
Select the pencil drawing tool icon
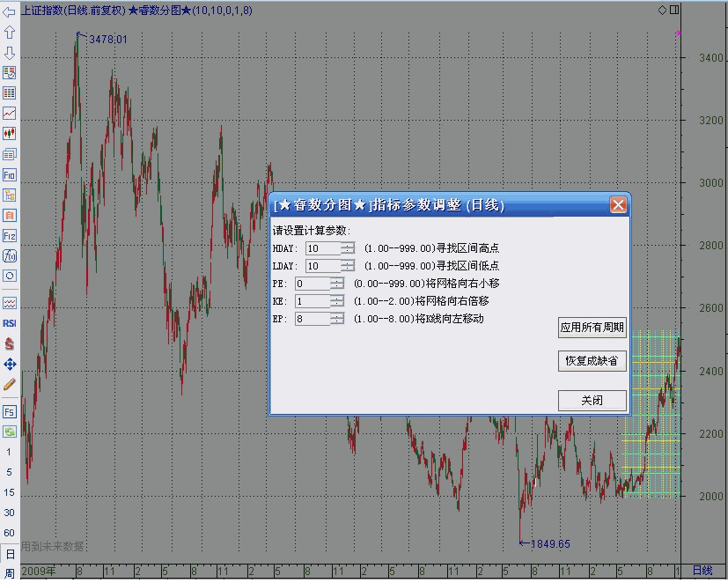[x=10, y=385]
